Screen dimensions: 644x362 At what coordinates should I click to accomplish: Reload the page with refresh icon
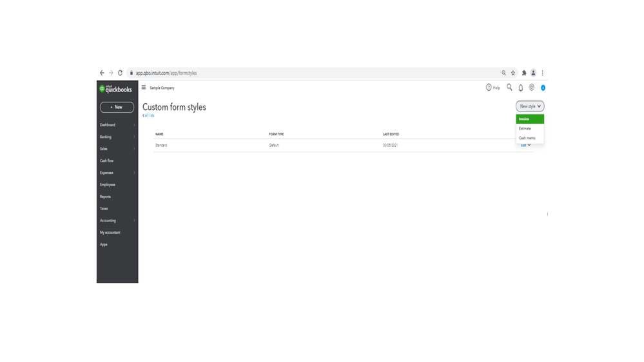(120, 73)
